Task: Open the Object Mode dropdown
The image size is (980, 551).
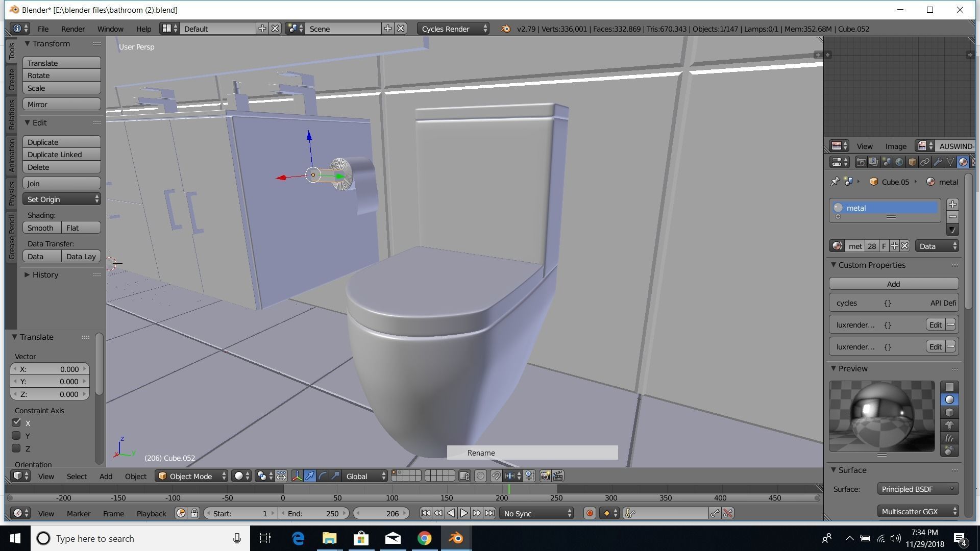Action: point(191,476)
